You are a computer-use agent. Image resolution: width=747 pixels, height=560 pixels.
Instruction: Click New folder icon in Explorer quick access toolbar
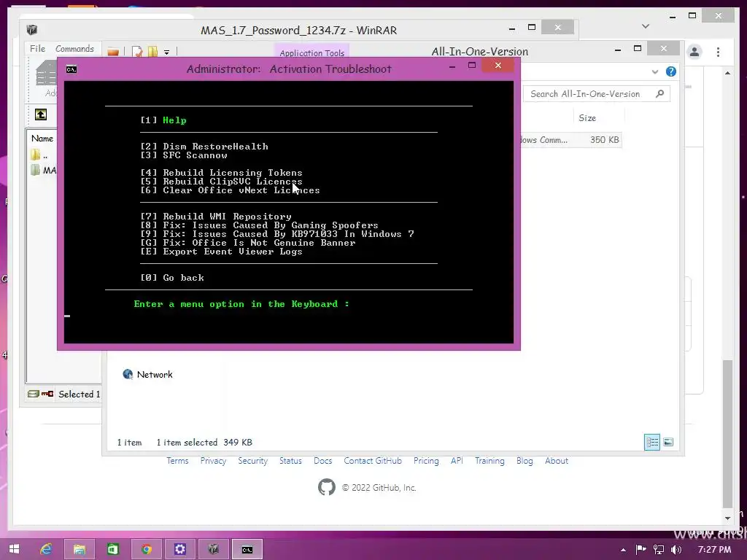coord(152,52)
